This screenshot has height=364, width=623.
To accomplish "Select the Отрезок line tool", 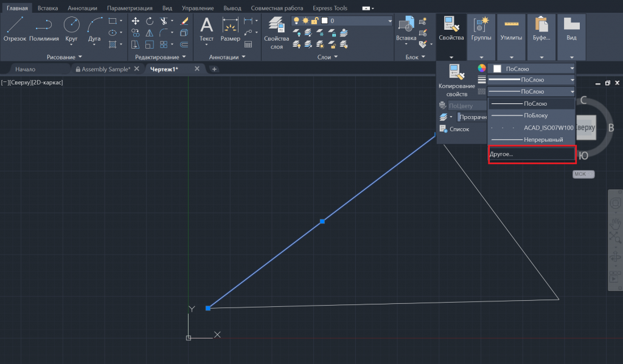I will 15,29.
